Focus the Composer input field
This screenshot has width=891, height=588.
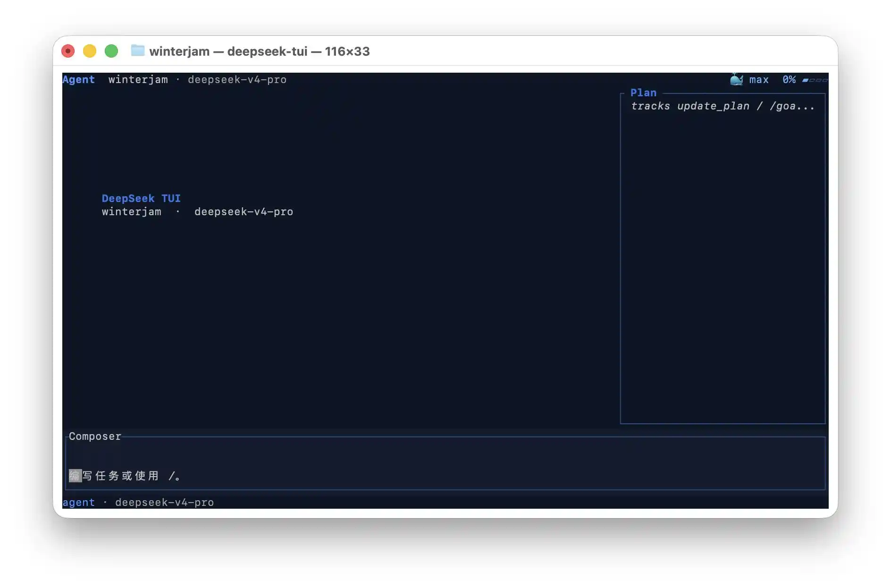tap(445, 463)
